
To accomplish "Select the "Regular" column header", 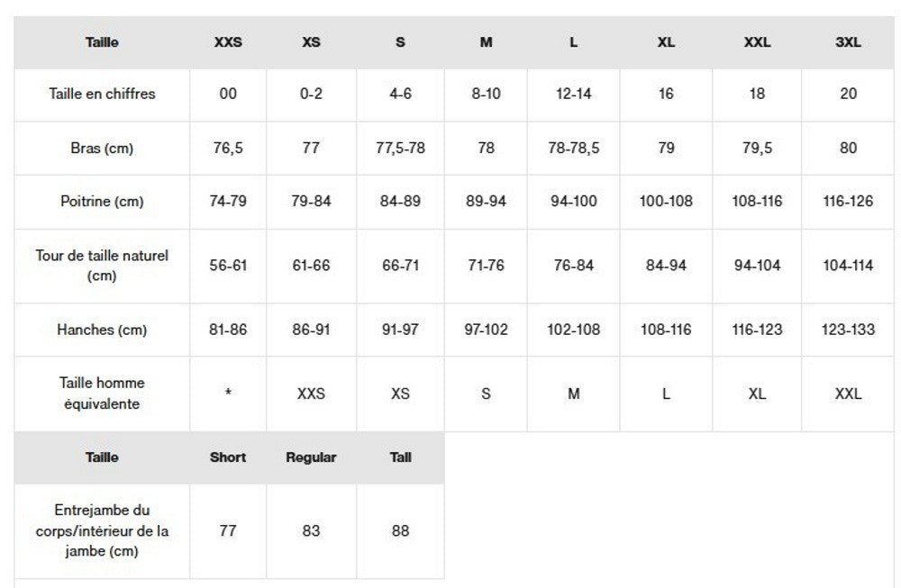I will [x=311, y=457].
